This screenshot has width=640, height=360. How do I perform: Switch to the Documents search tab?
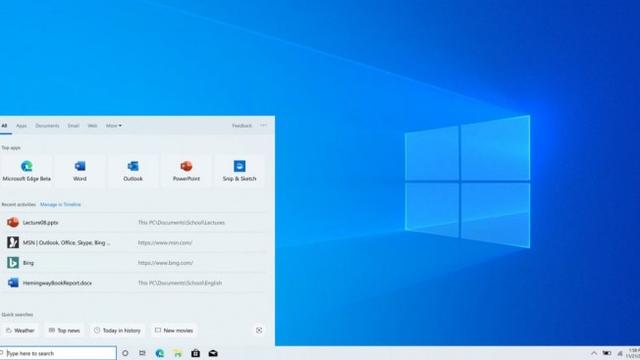point(47,126)
